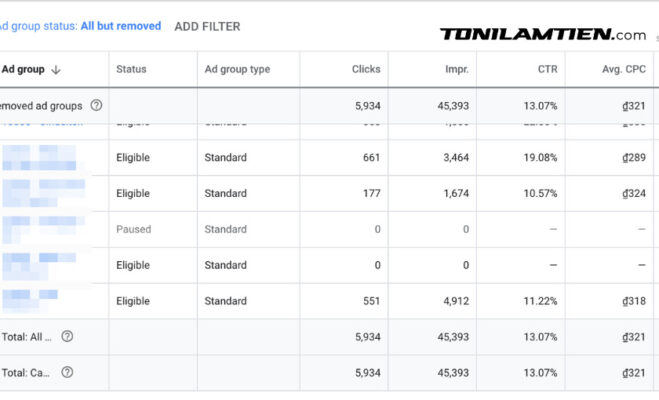
Task: Select the ₫318 average CPC value
Action: pos(634,301)
